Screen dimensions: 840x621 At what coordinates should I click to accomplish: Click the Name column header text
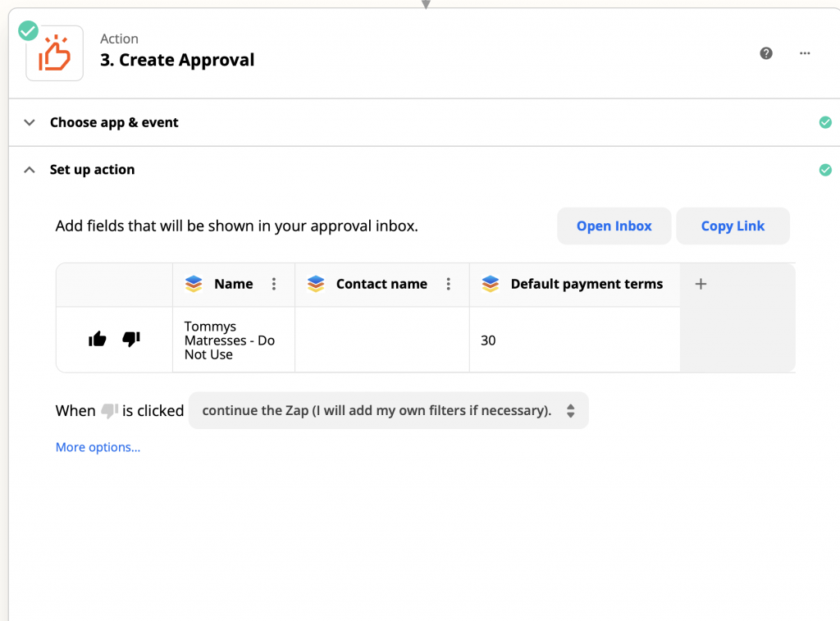234,284
